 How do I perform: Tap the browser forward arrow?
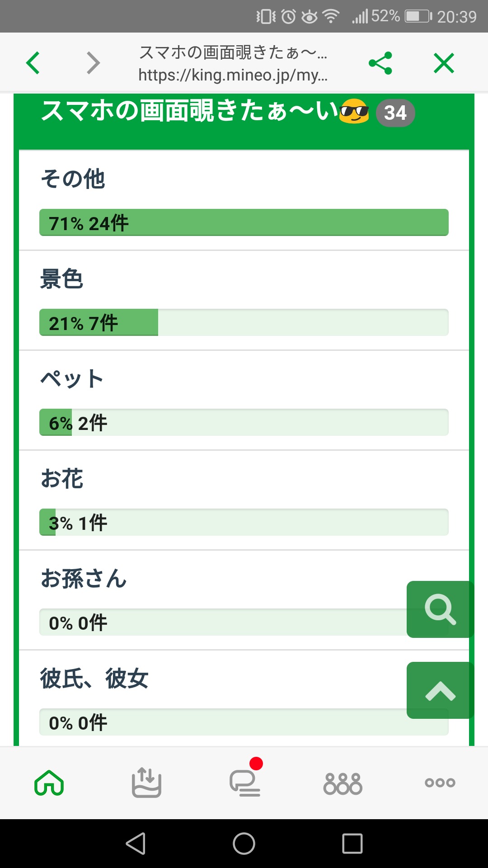pyautogui.click(x=93, y=63)
